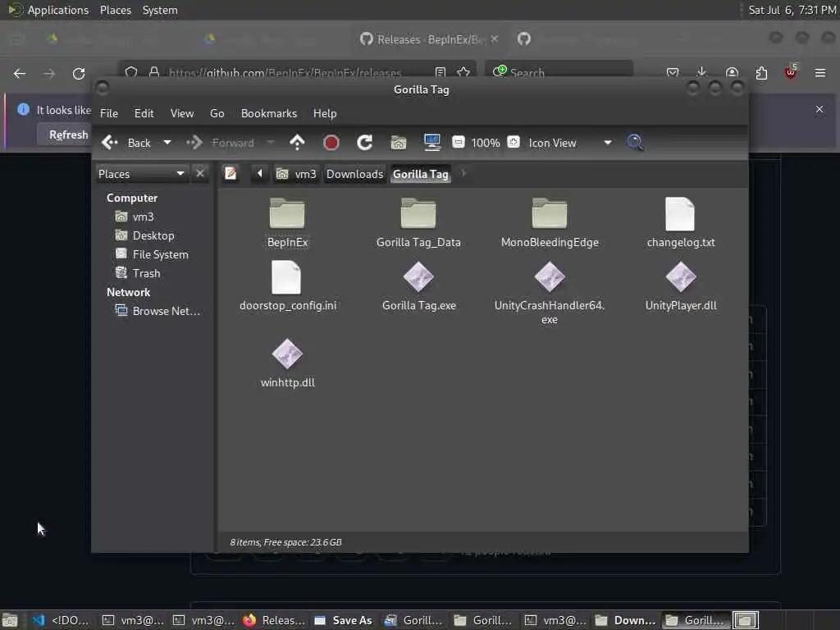Open Trash from the sidebar
Image resolution: width=840 pixels, height=630 pixels.
tap(138, 273)
